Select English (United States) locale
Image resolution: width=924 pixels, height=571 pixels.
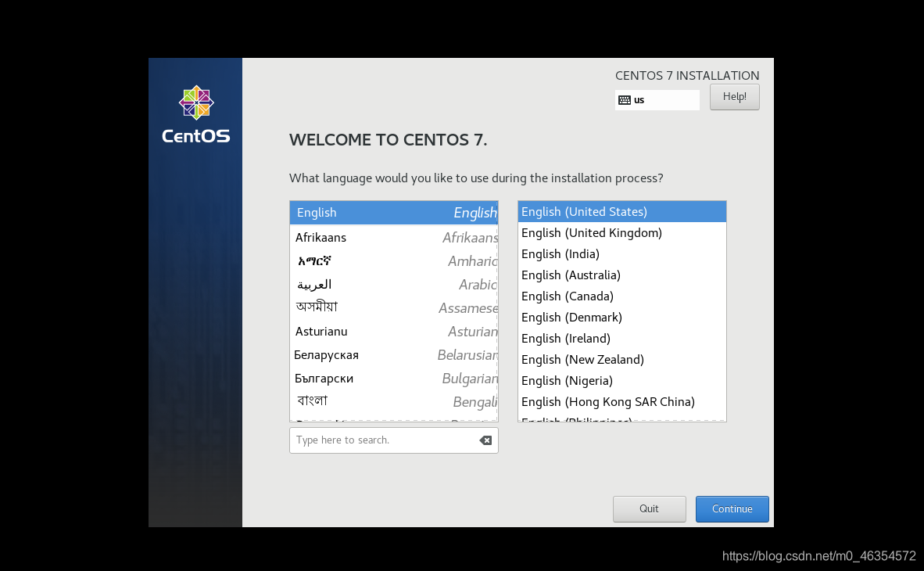click(x=621, y=212)
